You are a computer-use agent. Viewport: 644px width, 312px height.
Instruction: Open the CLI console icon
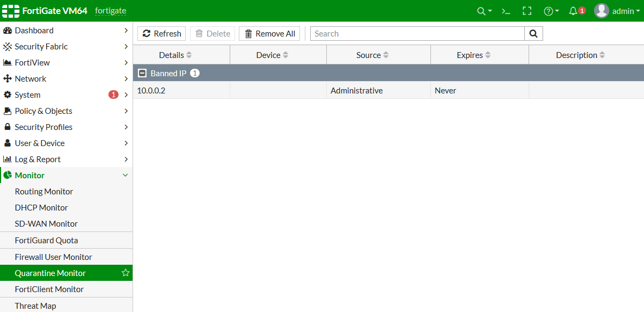pos(506,11)
